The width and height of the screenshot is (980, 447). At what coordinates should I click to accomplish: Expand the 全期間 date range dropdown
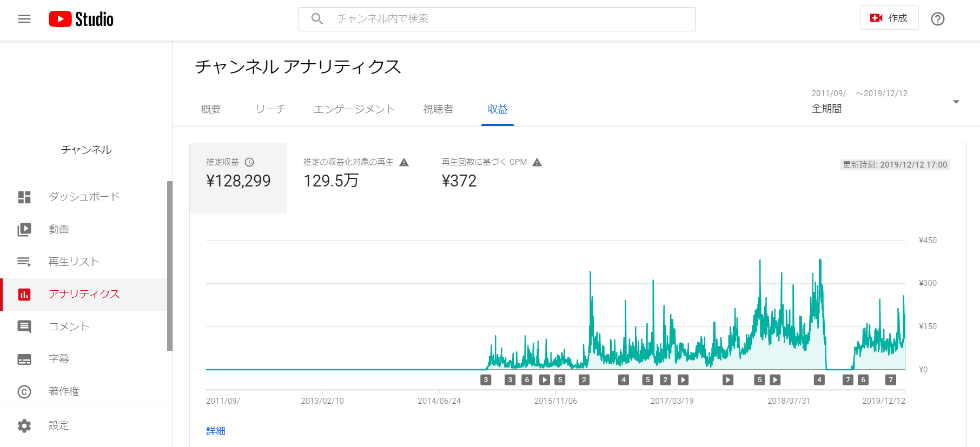(955, 102)
